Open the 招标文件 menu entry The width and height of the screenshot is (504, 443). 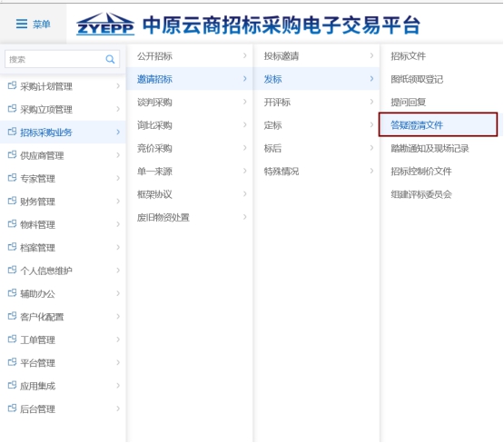coord(408,56)
